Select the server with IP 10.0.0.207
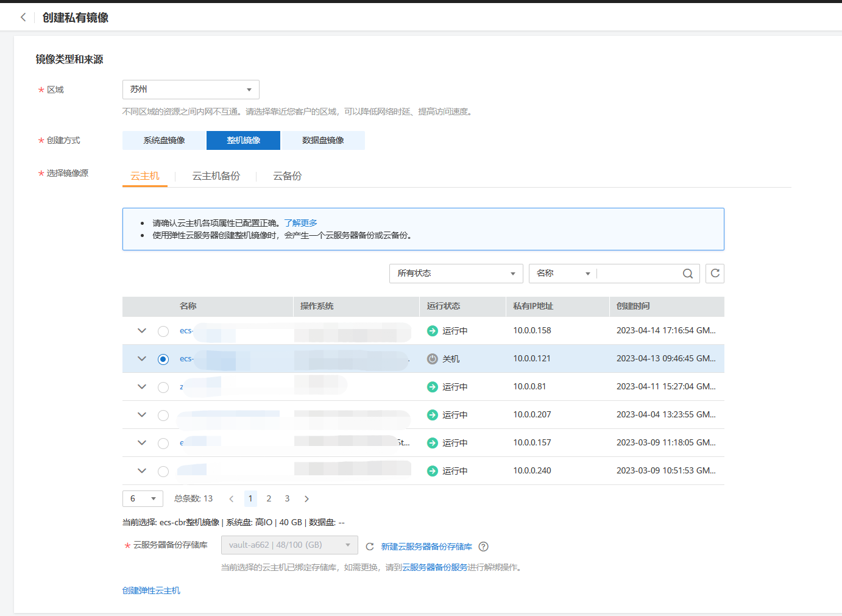Screen dimensions: 842x616 pyautogui.click(x=163, y=416)
